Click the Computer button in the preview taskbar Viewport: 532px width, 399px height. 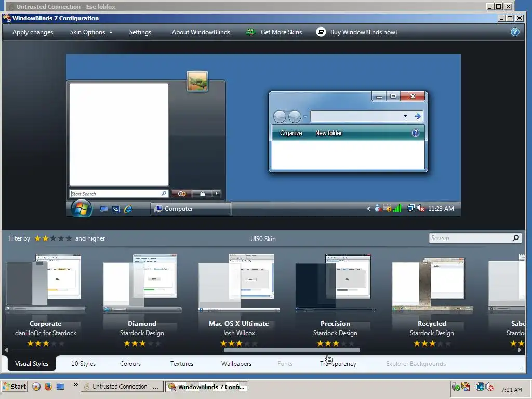coord(190,209)
